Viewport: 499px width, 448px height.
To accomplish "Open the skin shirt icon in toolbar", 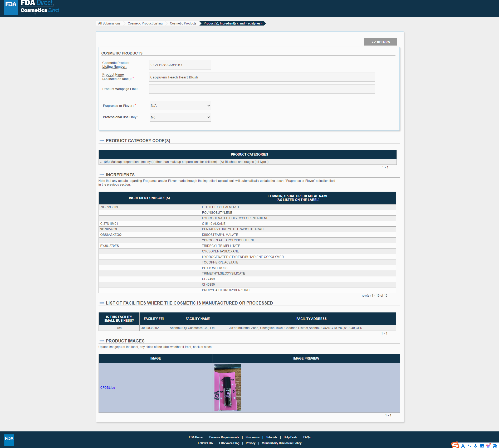I will (x=488, y=446).
